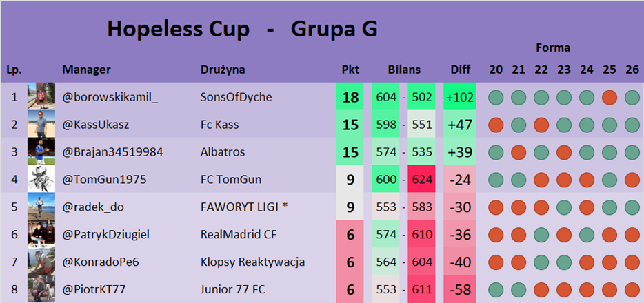Select Klopsy Reaktywacja team name

(x=252, y=262)
